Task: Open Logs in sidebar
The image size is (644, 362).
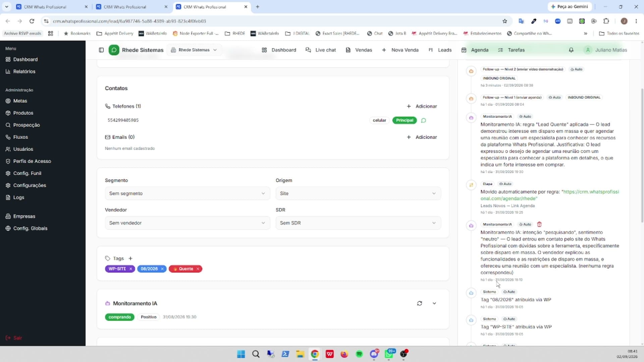Action: [x=15, y=197]
